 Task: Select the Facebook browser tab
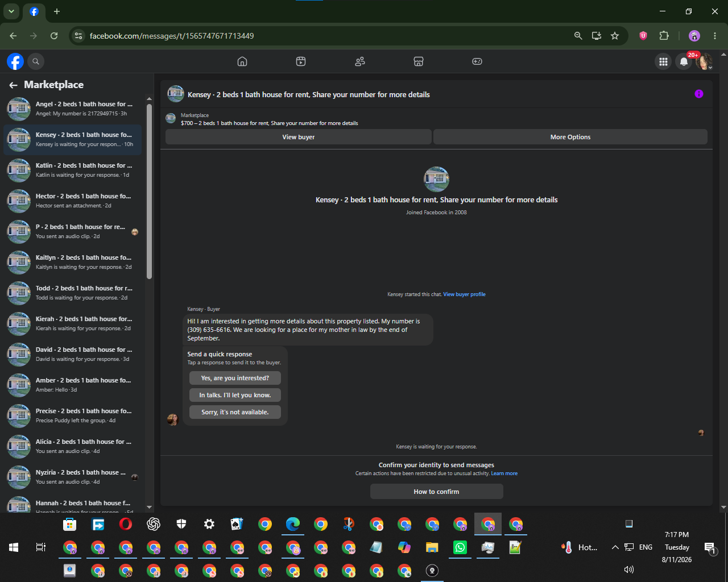[34, 11]
